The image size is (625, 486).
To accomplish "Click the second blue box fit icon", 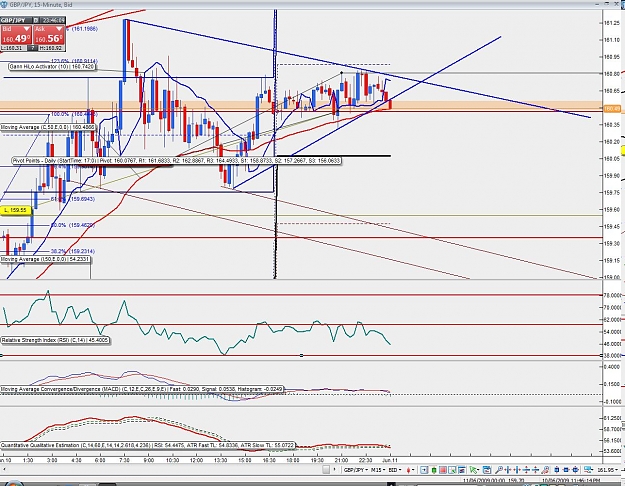I will [566, 470].
